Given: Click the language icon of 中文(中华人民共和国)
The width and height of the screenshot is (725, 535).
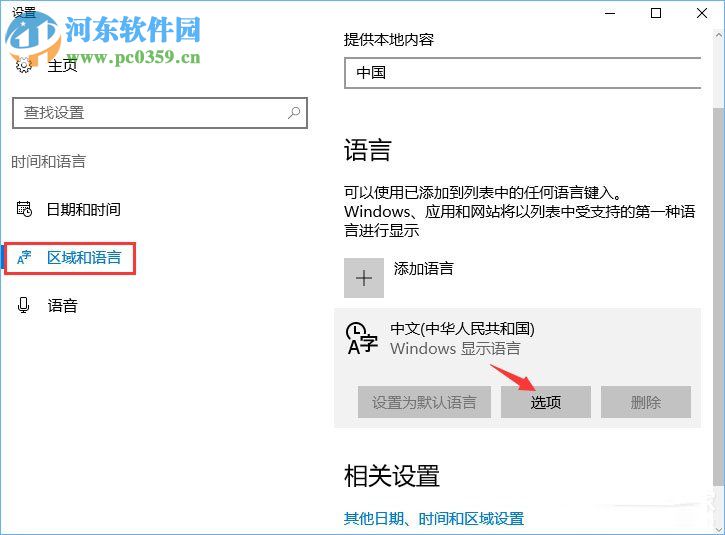Looking at the screenshot, I should point(362,338).
